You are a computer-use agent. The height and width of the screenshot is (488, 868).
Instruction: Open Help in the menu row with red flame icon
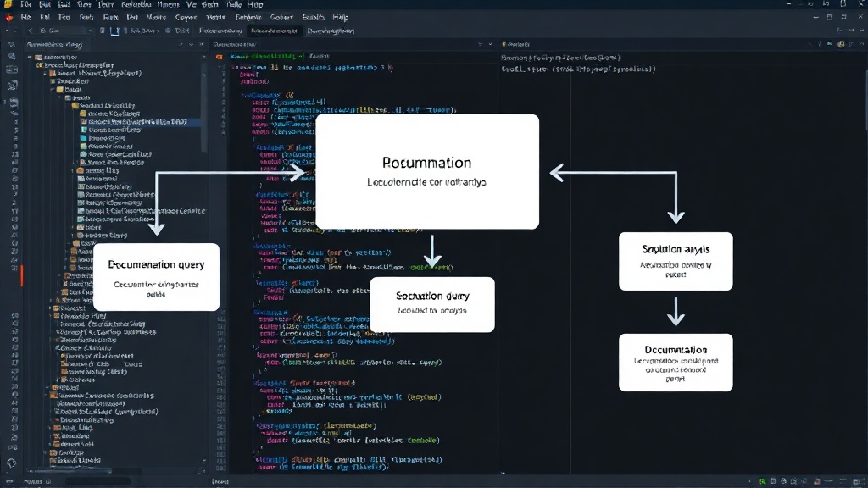[340, 18]
